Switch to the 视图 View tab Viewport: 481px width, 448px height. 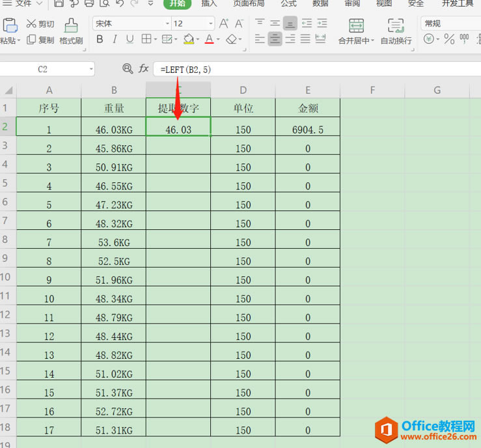click(x=384, y=3)
